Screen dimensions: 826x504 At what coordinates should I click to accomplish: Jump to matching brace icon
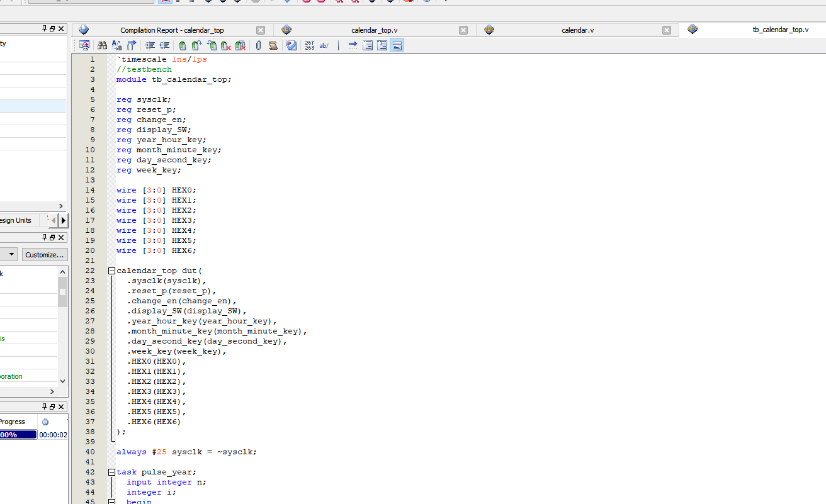pyautogui.click(x=132, y=45)
